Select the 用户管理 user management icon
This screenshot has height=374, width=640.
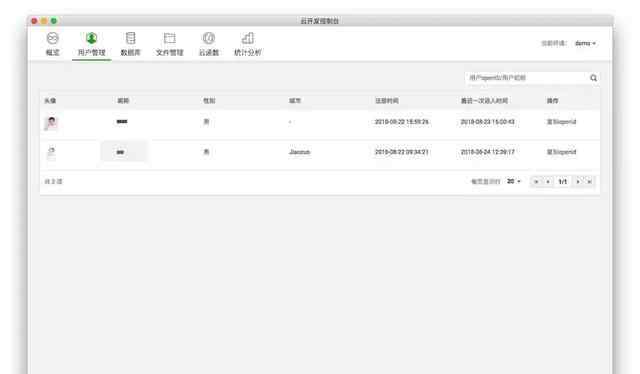[x=91, y=38]
